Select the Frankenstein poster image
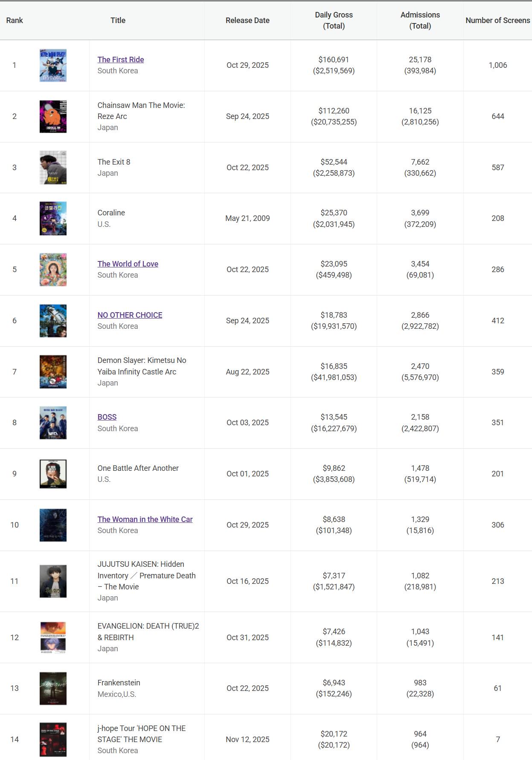 coord(53,688)
